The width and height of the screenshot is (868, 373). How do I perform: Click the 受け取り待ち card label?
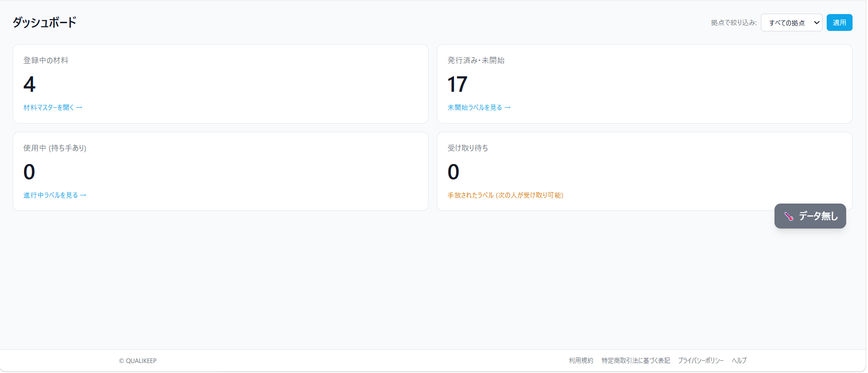click(x=468, y=148)
